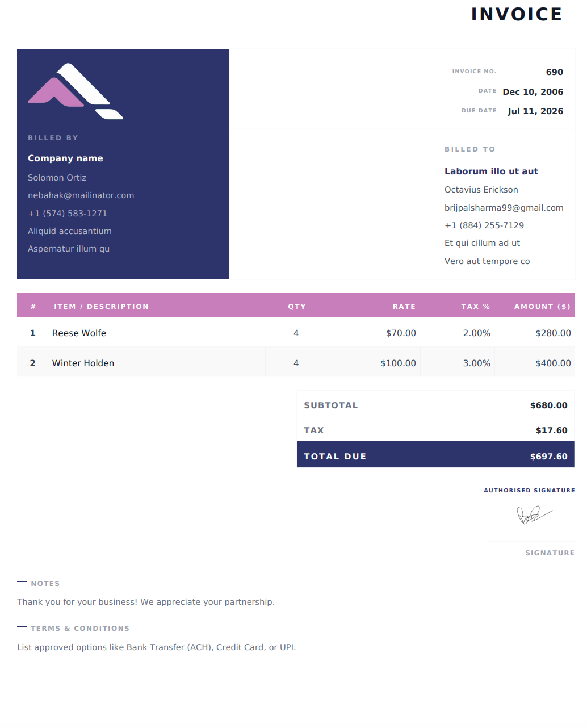587x728 pixels.
Task: Select the Tax % column header
Action: tap(476, 307)
